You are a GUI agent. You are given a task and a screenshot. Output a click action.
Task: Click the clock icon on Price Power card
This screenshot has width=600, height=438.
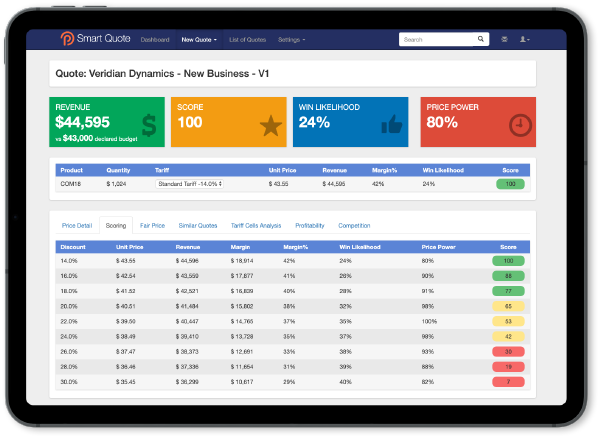(x=520, y=125)
